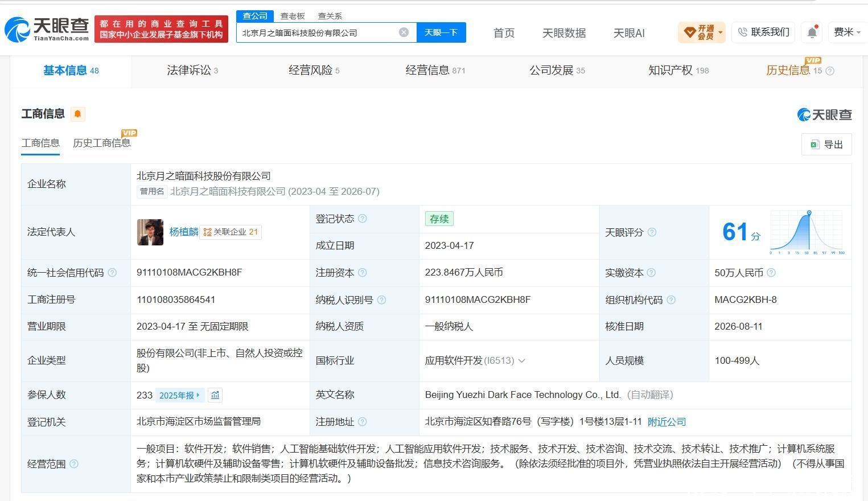868x501 pixels.
Task: Show help for 注册资本
Action: point(362,273)
